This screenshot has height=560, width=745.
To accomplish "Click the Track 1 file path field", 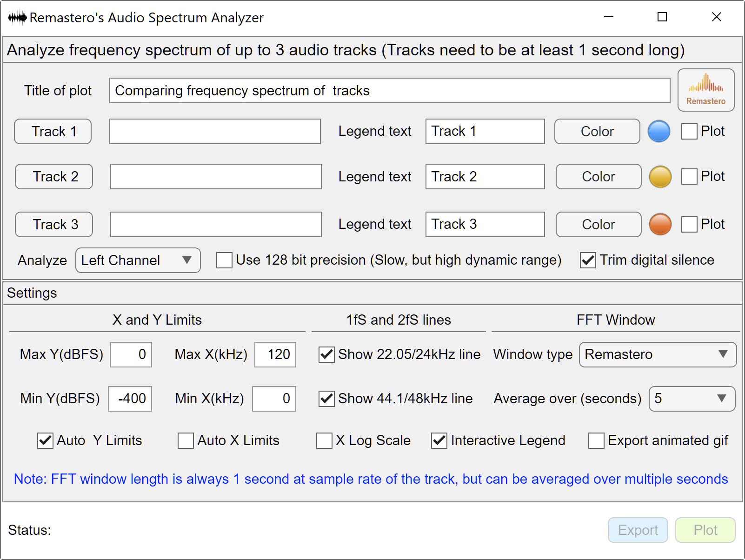I will [x=215, y=132].
